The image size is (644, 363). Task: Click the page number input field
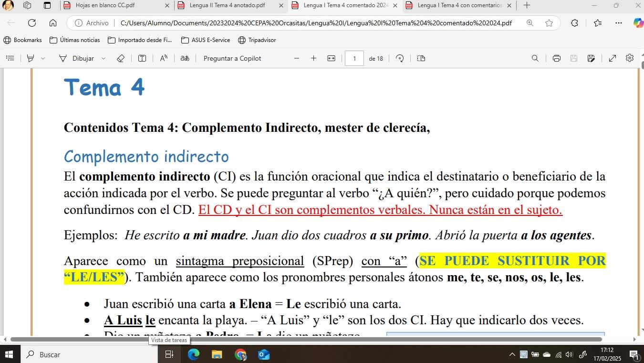[x=354, y=58]
